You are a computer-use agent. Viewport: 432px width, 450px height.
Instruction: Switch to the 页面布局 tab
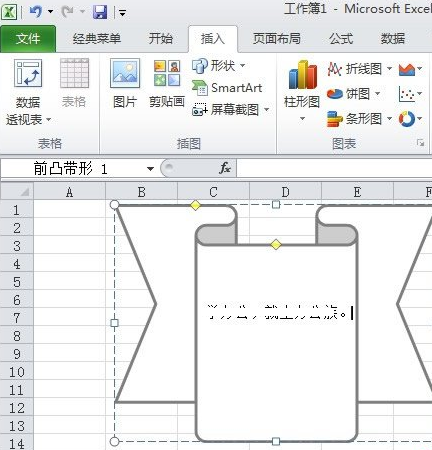click(277, 39)
